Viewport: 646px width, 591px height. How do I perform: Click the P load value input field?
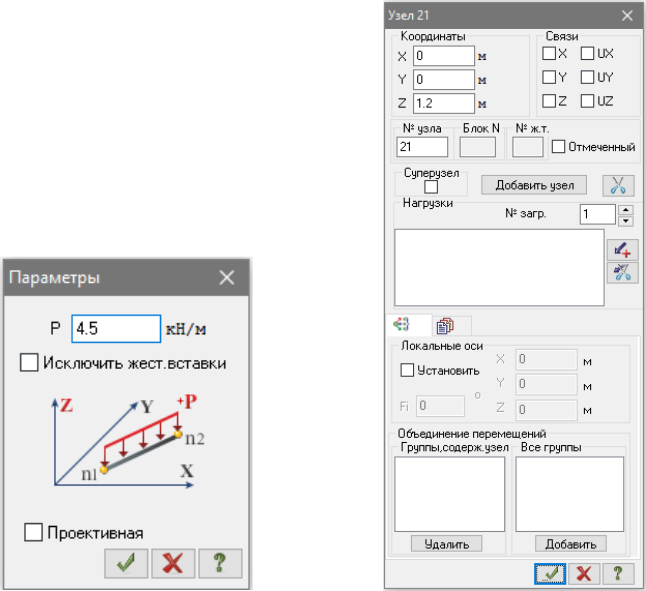click(116, 328)
